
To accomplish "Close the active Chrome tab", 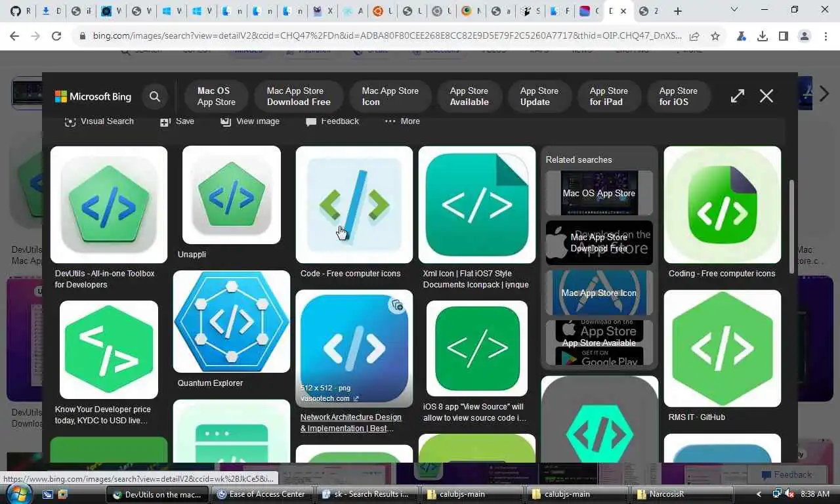I will pos(623,11).
